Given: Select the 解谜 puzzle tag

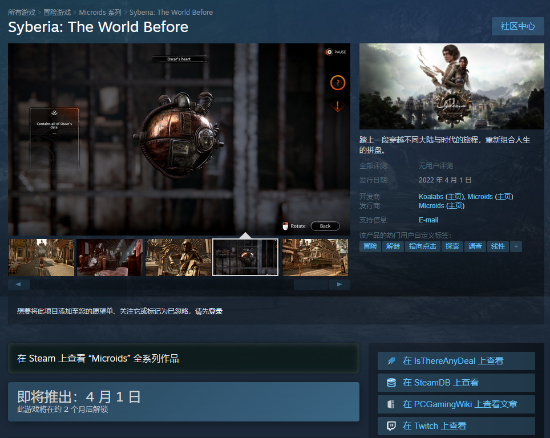Looking at the screenshot, I should tap(393, 246).
